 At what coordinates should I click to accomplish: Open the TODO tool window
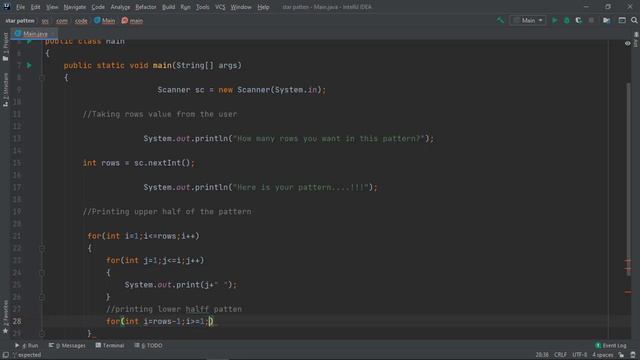(x=149, y=346)
